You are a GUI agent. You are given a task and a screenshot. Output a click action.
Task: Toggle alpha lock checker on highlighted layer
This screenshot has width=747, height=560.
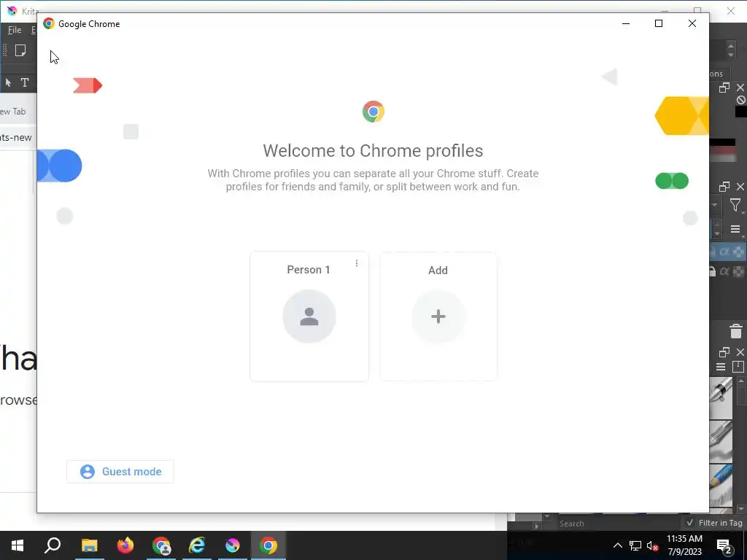738,252
